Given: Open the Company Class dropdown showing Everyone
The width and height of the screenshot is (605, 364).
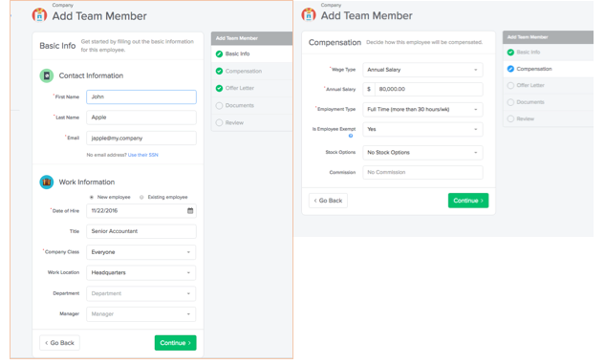Looking at the screenshot, I should (141, 252).
